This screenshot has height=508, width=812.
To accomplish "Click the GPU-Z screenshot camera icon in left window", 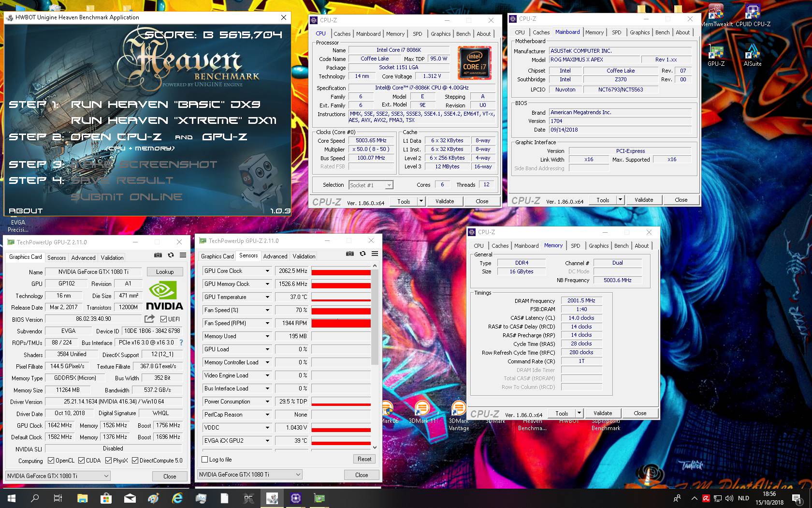I will [x=158, y=255].
